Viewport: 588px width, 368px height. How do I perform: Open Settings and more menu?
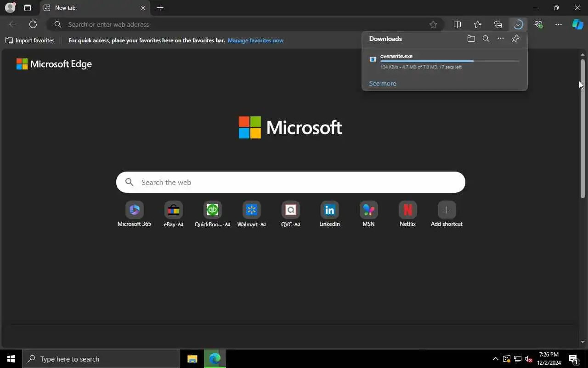559,24
